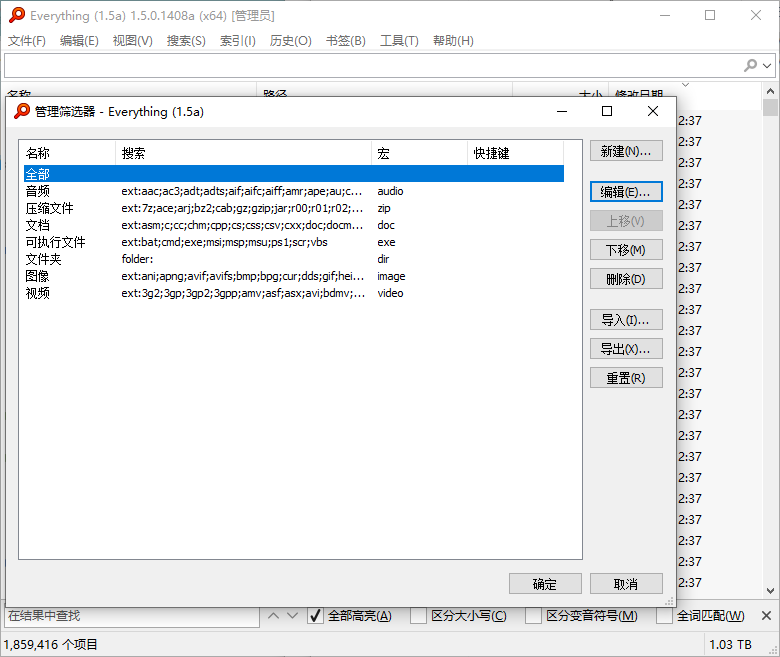Click 导出(X)... button
Viewport: 780px width, 657px height.
tap(626, 349)
